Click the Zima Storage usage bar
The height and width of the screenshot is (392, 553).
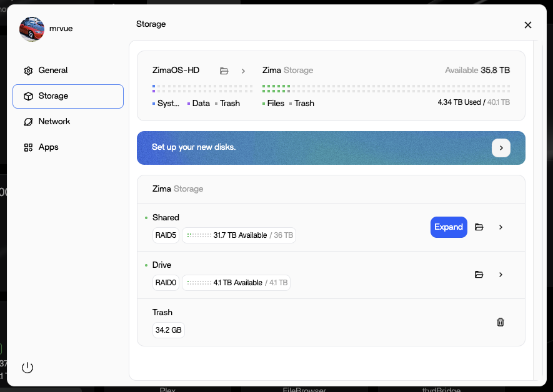coord(386,88)
